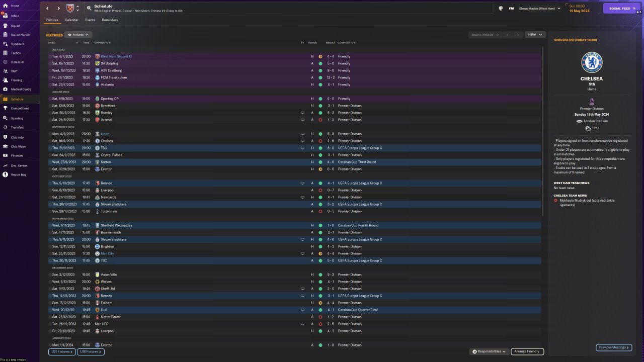Open the Man City team link

pyautogui.click(x=107, y=253)
